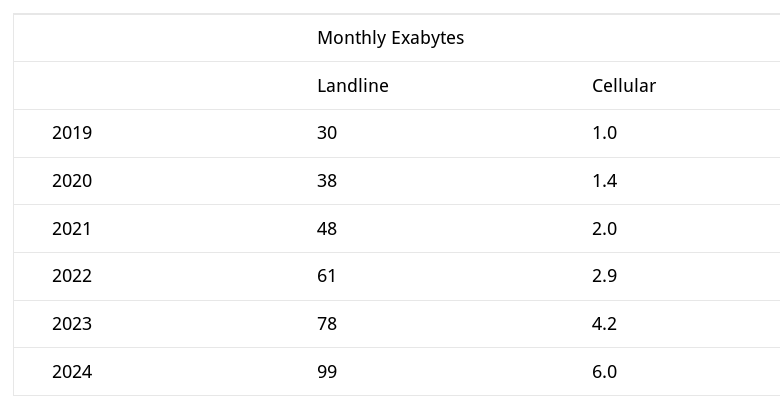Click the 2023 row label
780x420 pixels.
pyautogui.click(x=72, y=324)
